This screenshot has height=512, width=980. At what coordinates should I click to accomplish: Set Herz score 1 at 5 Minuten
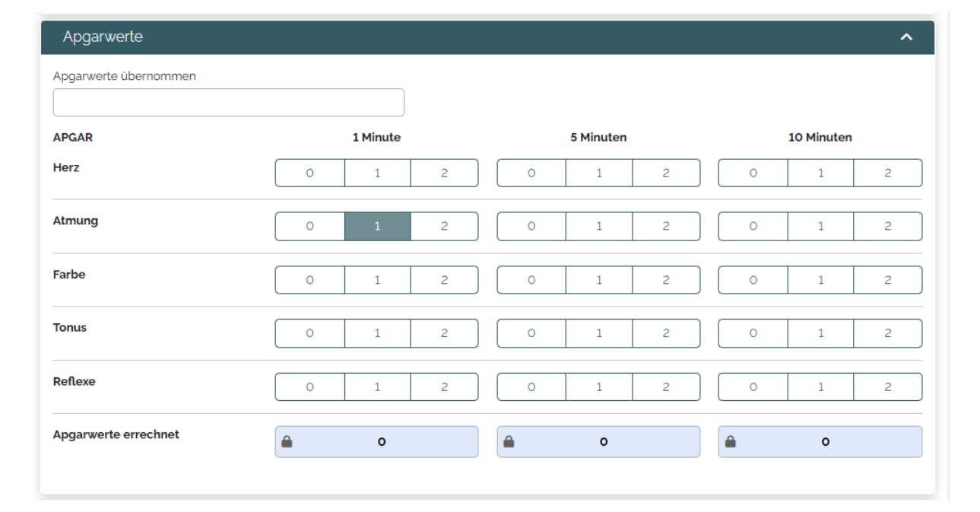click(x=598, y=173)
